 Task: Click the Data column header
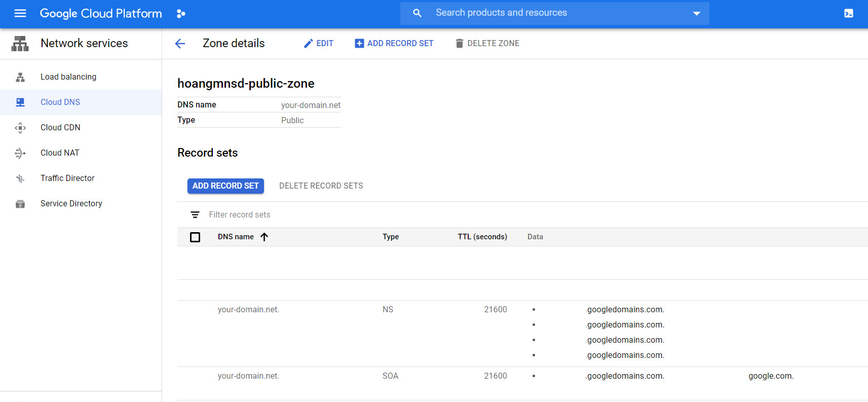[x=535, y=237]
